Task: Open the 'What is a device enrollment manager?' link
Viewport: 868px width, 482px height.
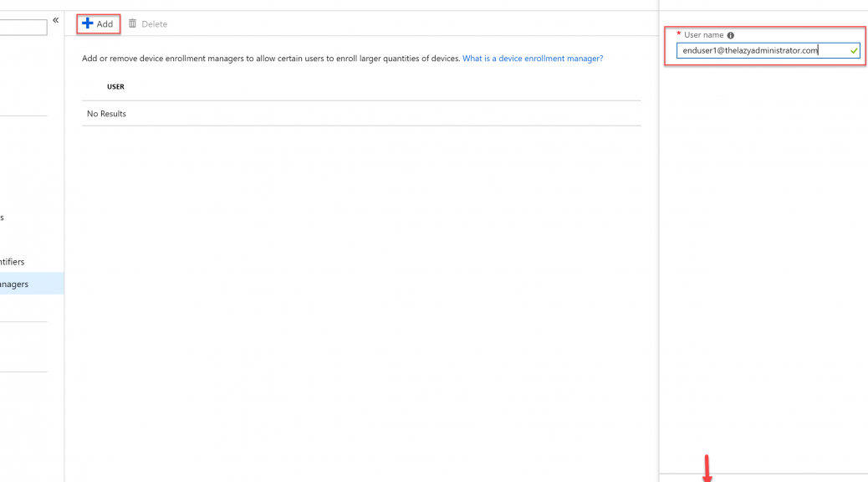Action: click(x=533, y=59)
